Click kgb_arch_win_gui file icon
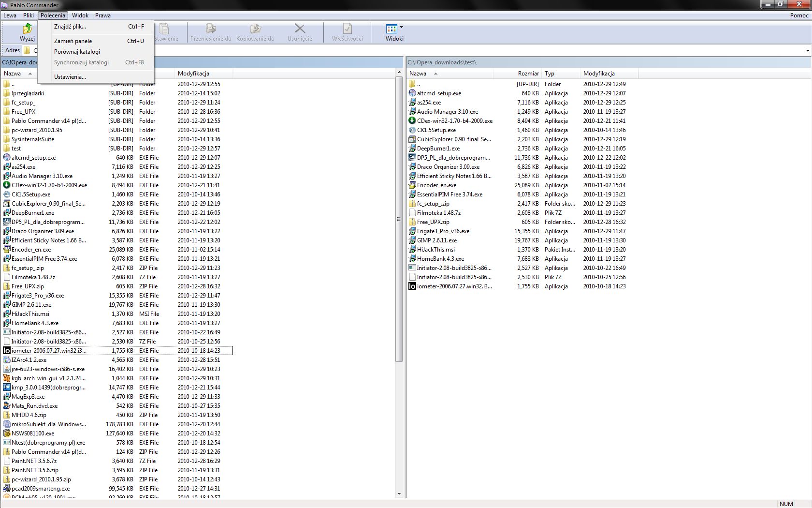The image size is (812, 508). click(x=7, y=378)
